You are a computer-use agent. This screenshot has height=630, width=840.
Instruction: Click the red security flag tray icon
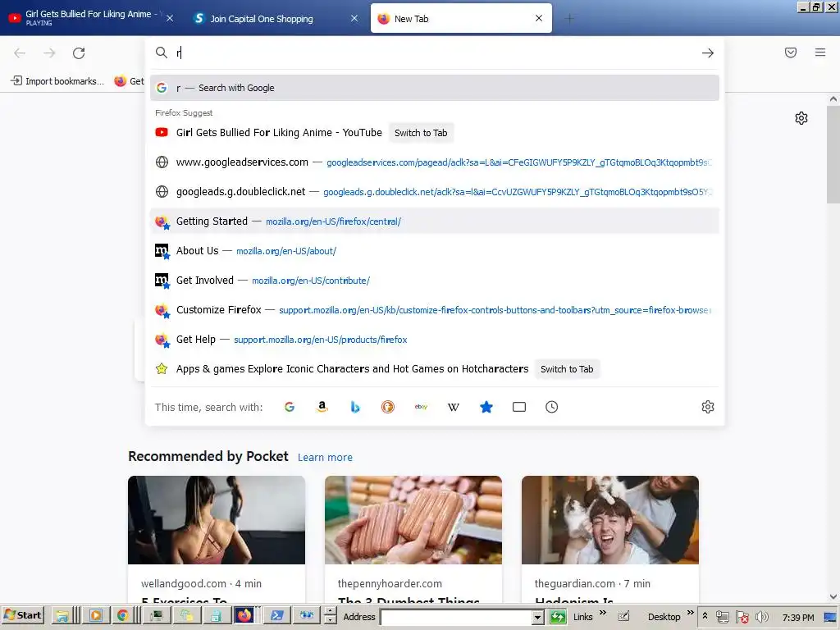point(742,617)
